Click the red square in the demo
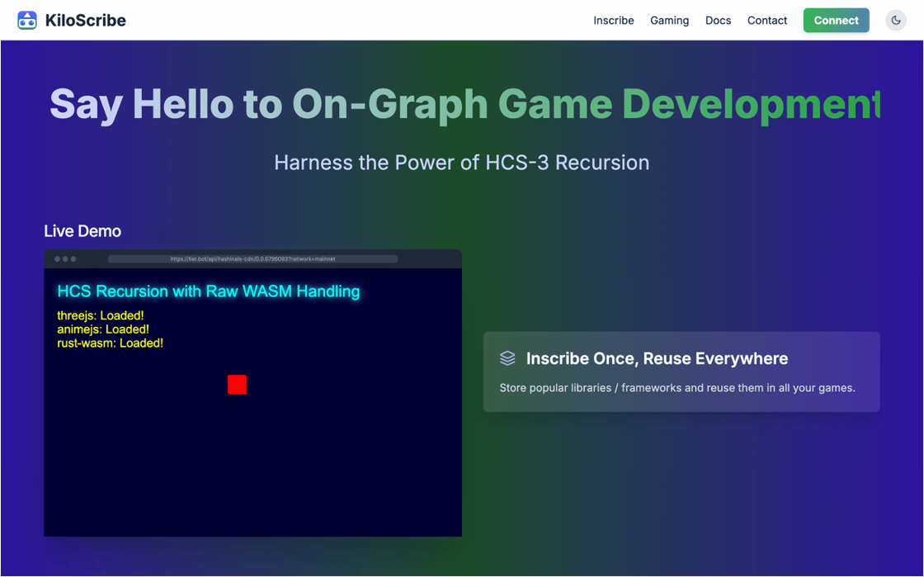This screenshot has height=577, width=924. click(x=237, y=385)
